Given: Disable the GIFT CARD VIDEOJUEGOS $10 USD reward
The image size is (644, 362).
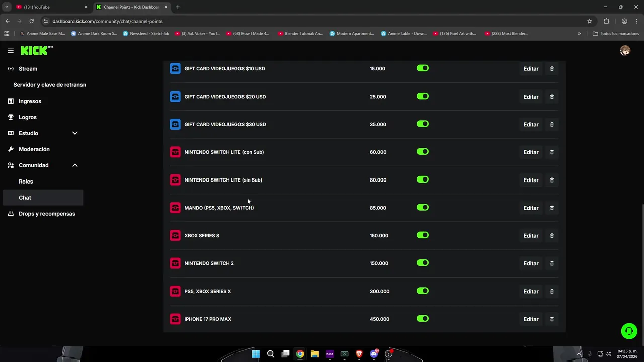Looking at the screenshot, I should (423, 68).
